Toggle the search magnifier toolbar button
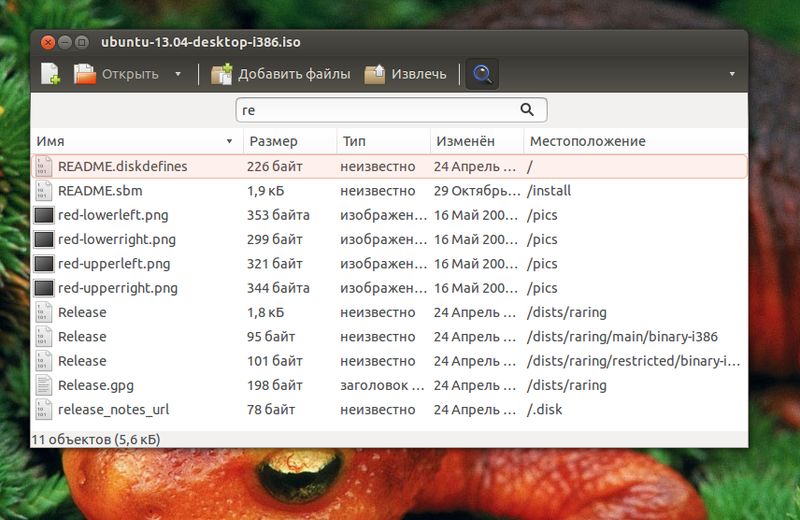 pos(482,75)
